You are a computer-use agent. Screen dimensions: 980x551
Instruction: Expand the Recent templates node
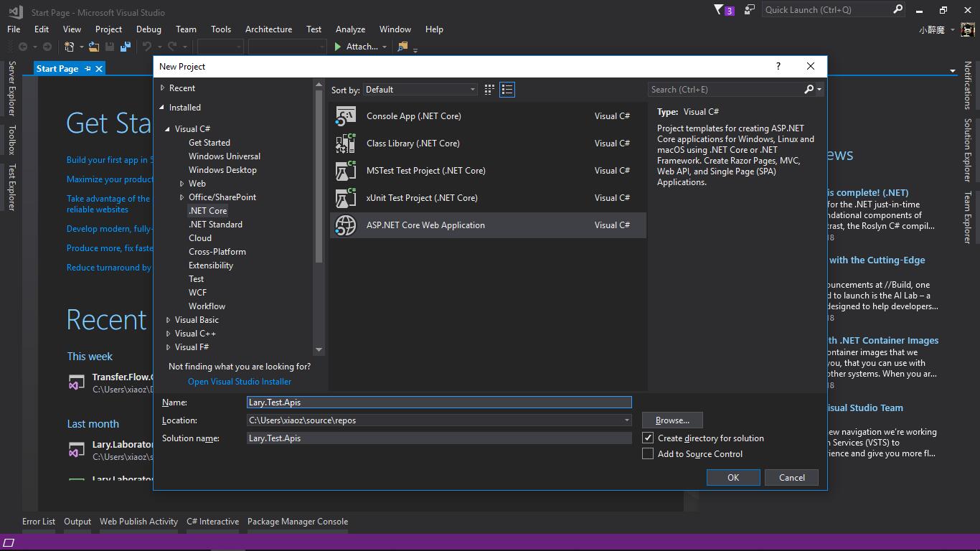[163, 88]
